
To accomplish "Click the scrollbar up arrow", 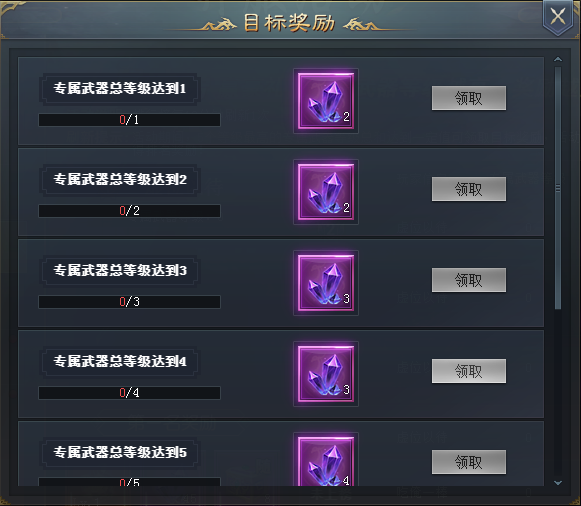I will [558, 59].
